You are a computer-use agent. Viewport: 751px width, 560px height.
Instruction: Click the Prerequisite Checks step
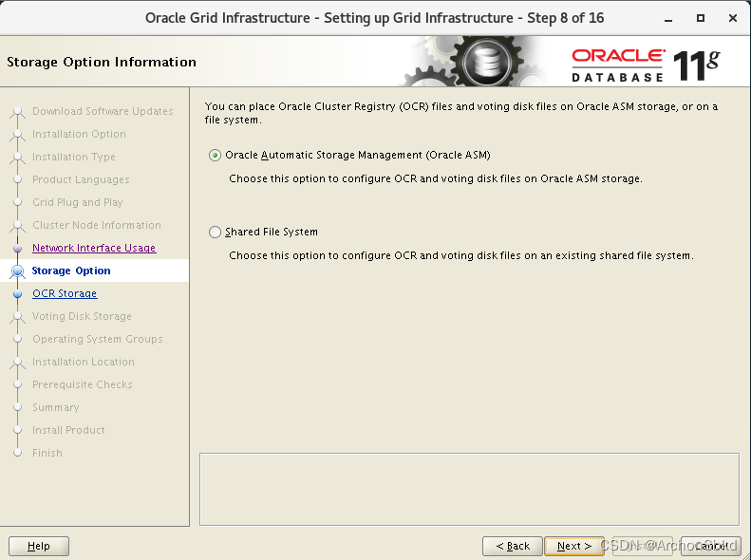click(83, 384)
